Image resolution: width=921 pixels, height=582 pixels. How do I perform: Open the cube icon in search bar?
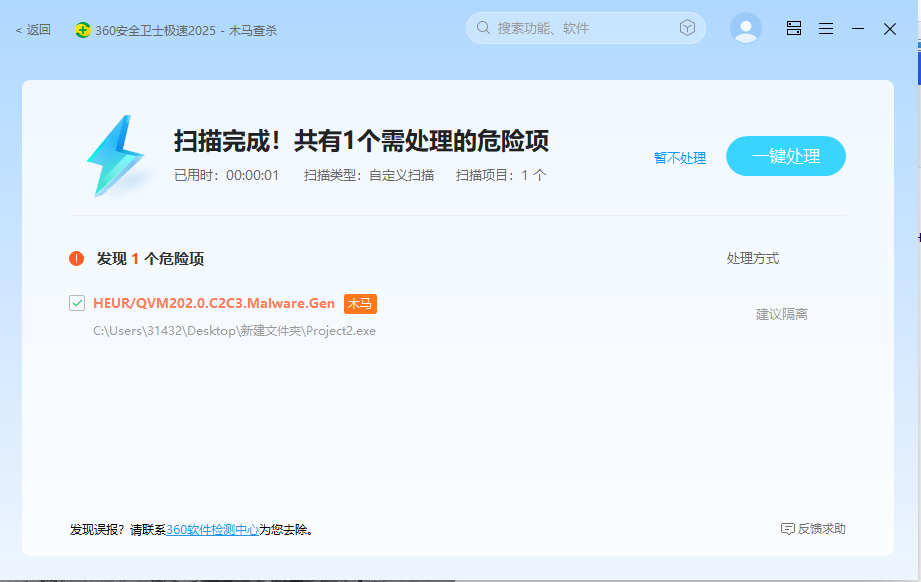687,28
